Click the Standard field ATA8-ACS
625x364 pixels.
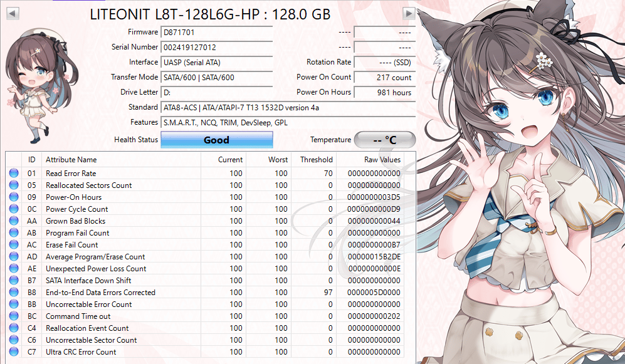tap(288, 108)
